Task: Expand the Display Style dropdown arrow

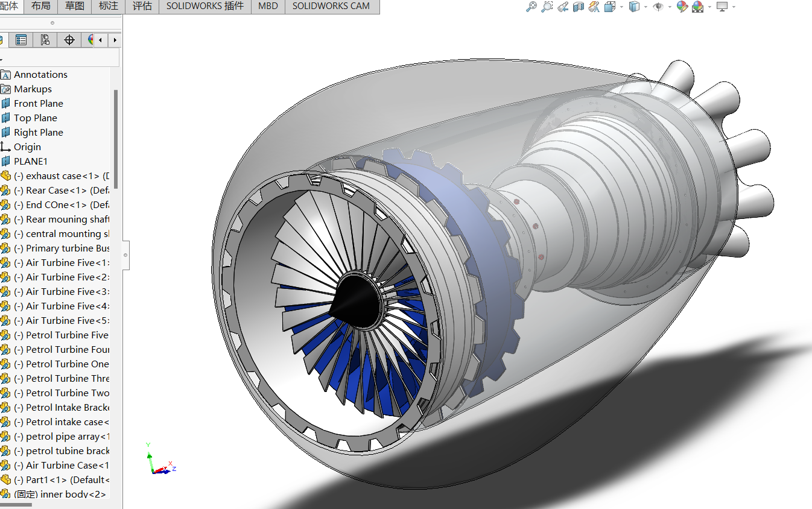Action: click(x=645, y=7)
